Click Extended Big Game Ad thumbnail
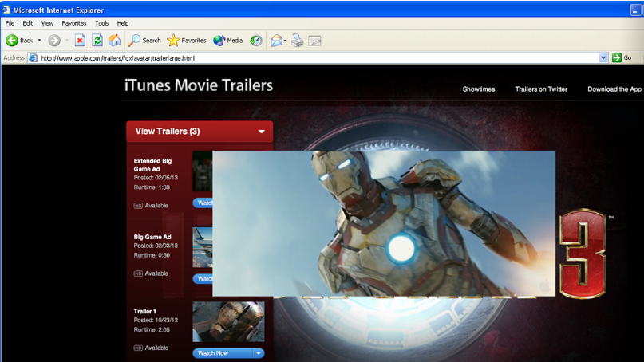 point(203,171)
